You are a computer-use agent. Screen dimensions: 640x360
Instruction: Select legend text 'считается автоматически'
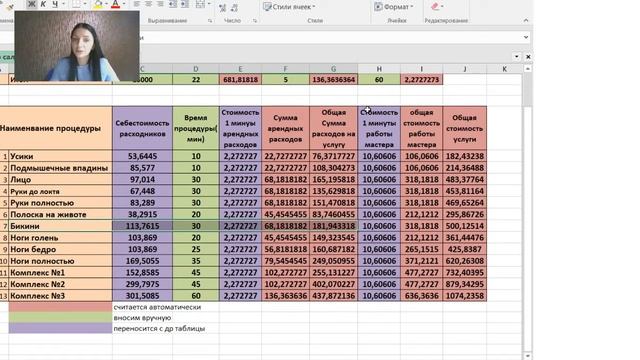pos(157,307)
